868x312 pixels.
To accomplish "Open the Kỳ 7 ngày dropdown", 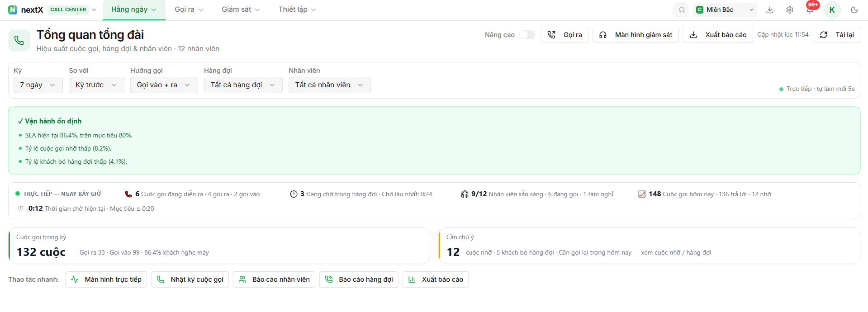I will click(x=38, y=85).
